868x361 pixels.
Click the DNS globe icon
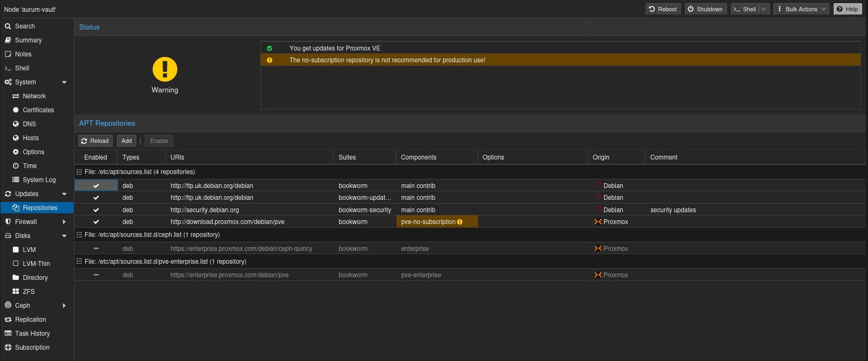pos(16,124)
